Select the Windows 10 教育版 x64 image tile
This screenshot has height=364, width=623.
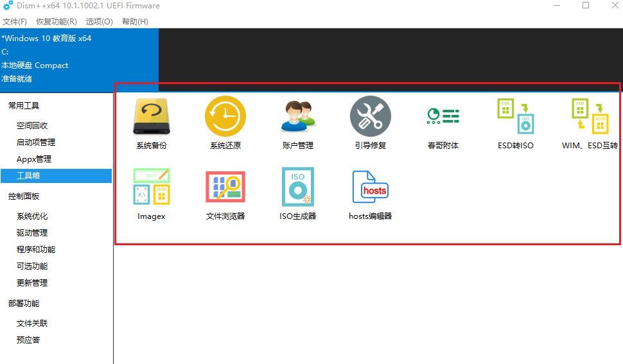pyautogui.click(x=80, y=60)
